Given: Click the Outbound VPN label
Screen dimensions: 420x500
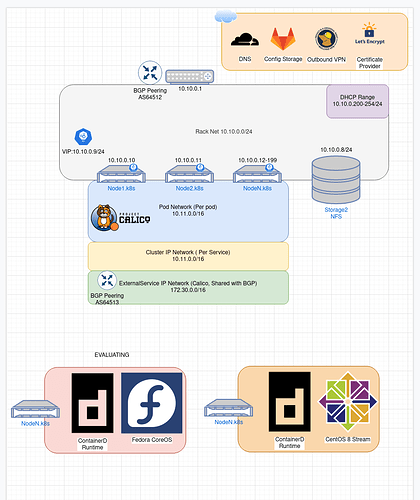Looking at the screenshot, I should 326,59.
